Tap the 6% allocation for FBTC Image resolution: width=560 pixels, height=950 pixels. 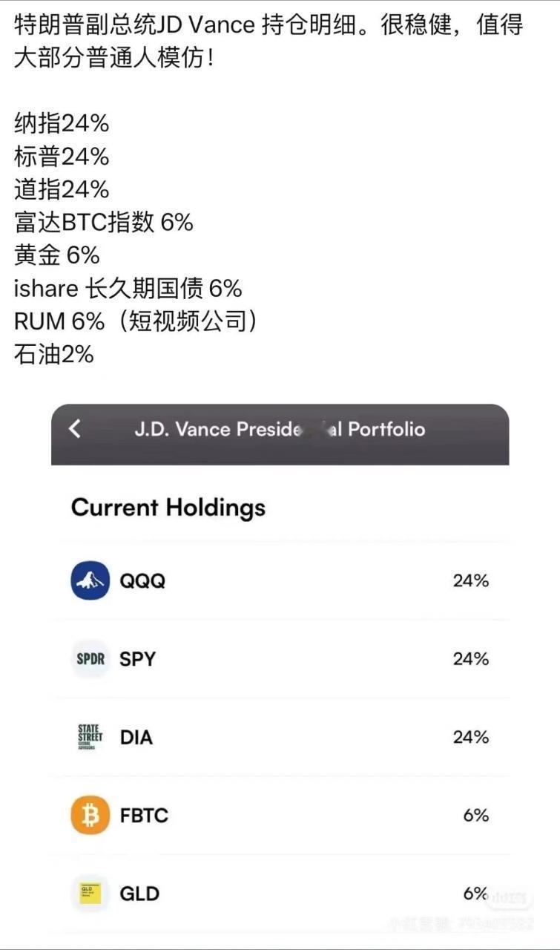pos(476,816)
